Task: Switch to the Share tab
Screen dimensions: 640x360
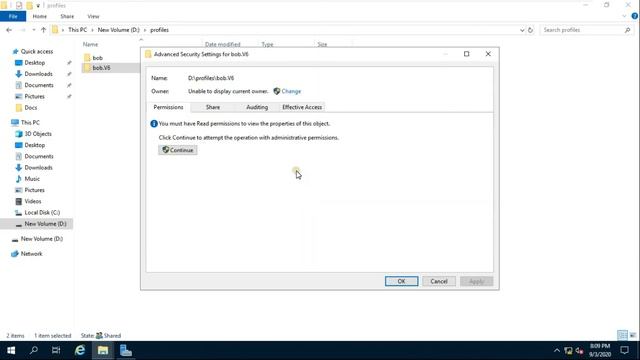Action: pyautogui.click(x=213, y=107)
